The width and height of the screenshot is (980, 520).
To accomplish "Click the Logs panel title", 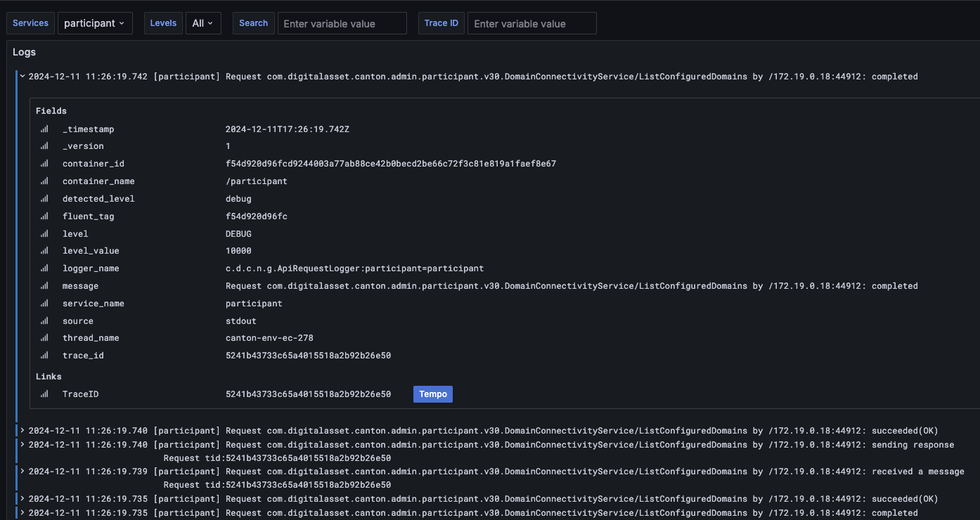I will (x=24, y=52).
